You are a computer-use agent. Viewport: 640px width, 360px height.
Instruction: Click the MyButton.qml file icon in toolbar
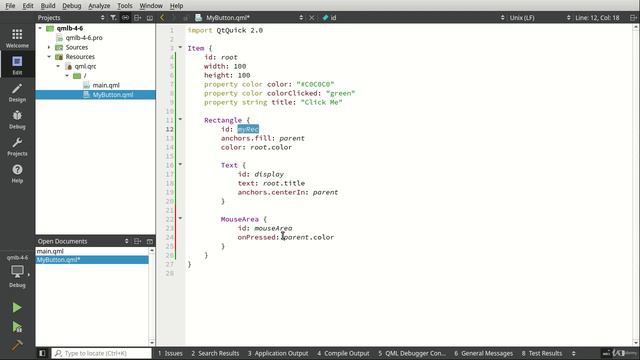click(198, 18)
